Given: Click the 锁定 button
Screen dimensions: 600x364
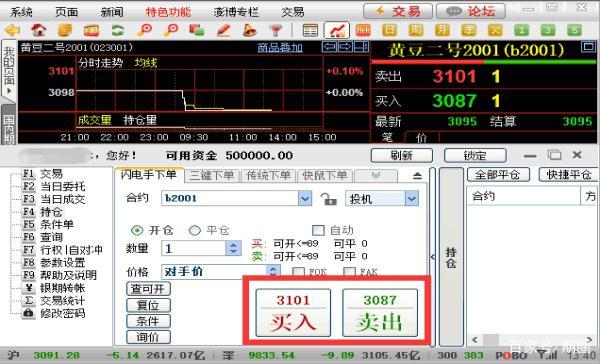Looking at the screenshot, I should pos(475,156).
